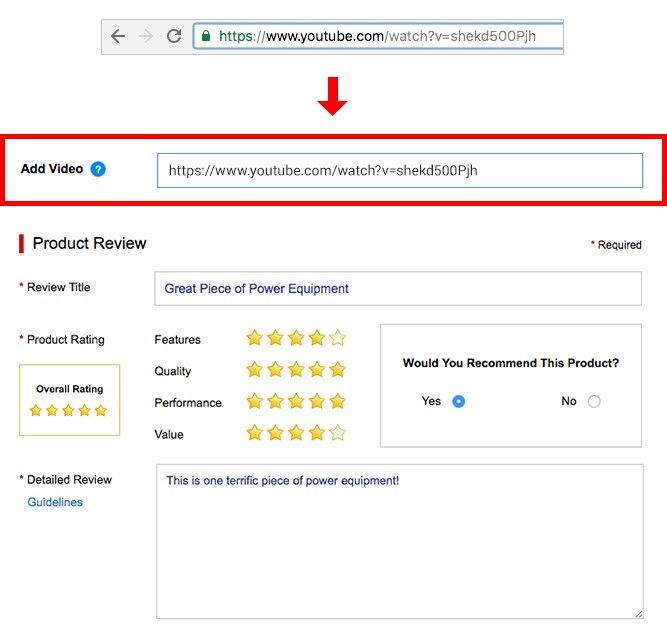The image size is (667, 641).
Task: Set Value rating to one star
Action: coord(254,433)
